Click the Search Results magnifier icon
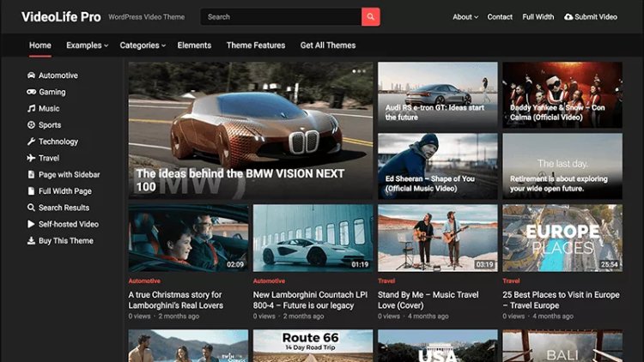Viewport: 644px width, 362px height. coord(31,208)
